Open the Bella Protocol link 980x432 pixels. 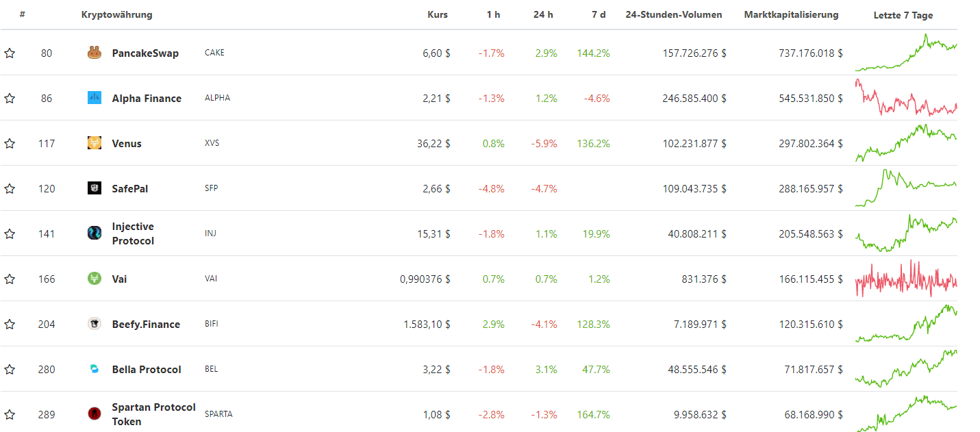click(147, 370)
